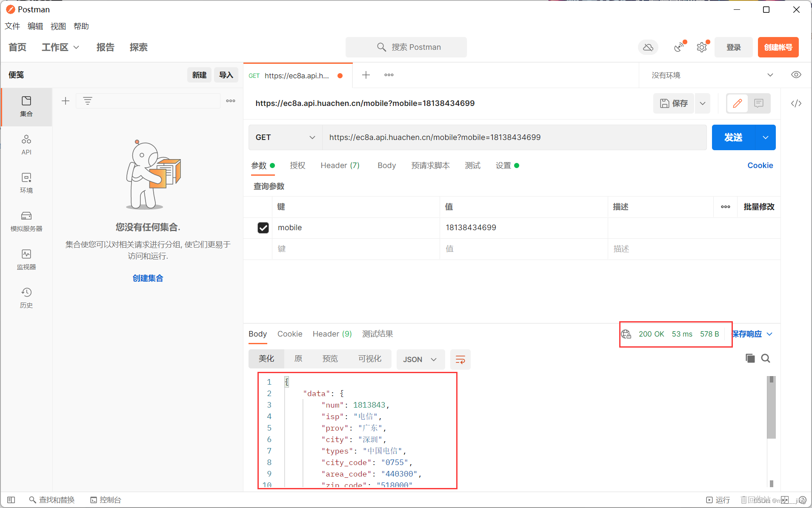
Task: Open the Edit menu
Action: (x=35, y=26)
